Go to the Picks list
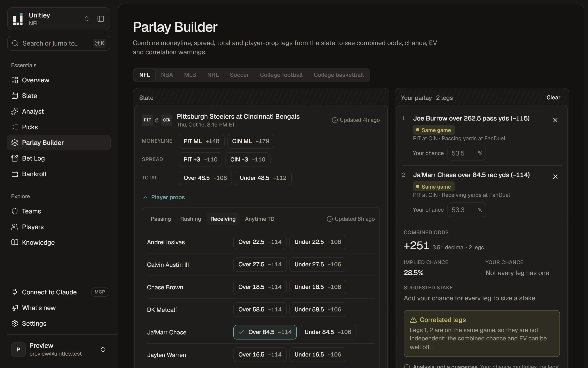This screenshot has height=368, width=588. click(59, 127)
